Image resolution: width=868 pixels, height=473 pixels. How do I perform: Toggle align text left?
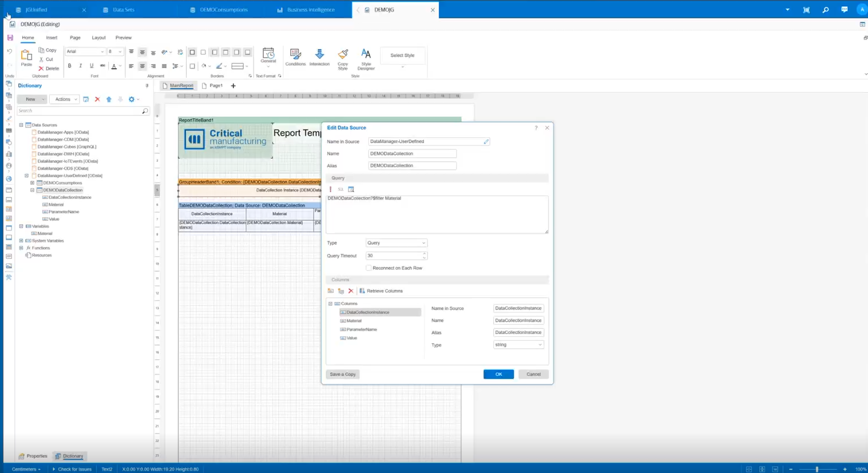click(x=132, y=66)
